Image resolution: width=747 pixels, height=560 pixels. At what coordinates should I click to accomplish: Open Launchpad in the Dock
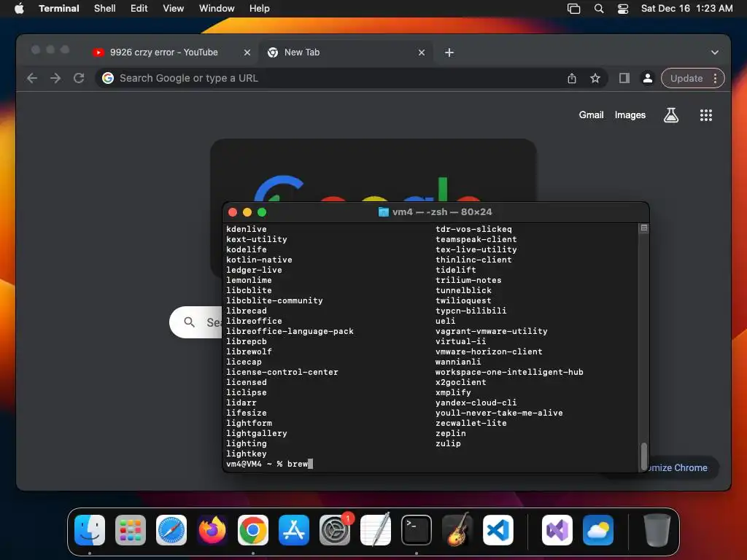tap(131, 530)
